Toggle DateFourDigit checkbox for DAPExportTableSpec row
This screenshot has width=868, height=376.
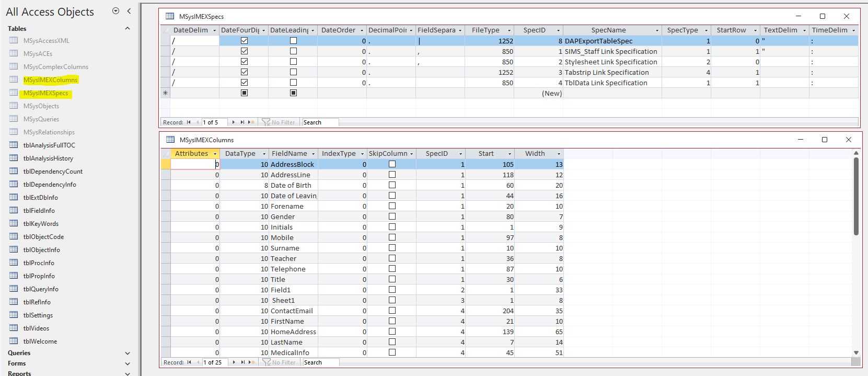(244, 41)
